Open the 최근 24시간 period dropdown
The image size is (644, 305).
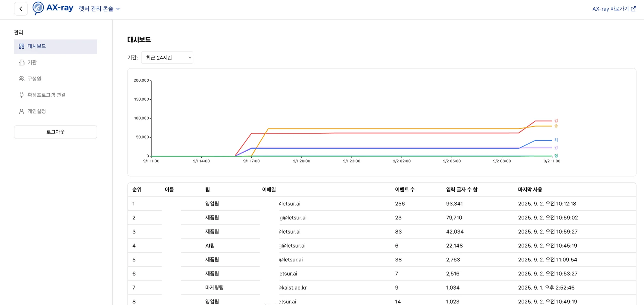pyautogui.click(x=167, y=58)
